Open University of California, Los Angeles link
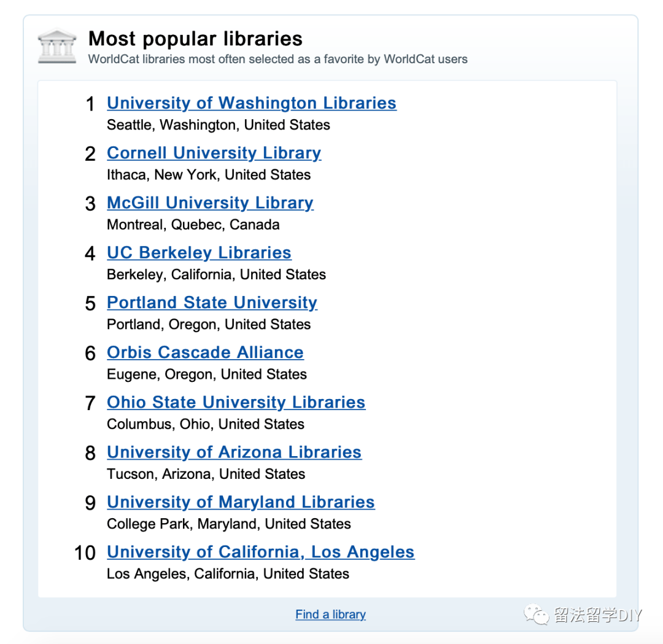 pos(260,551)
